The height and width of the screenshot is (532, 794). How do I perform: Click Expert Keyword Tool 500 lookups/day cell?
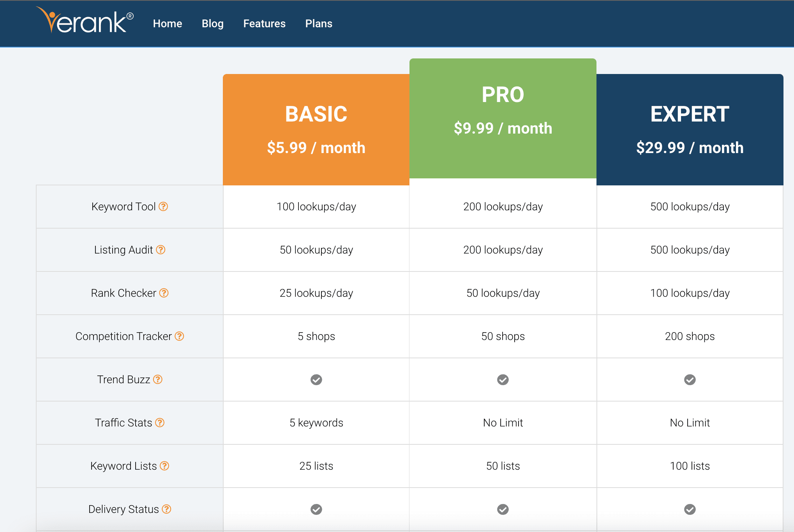click(690, 206)
